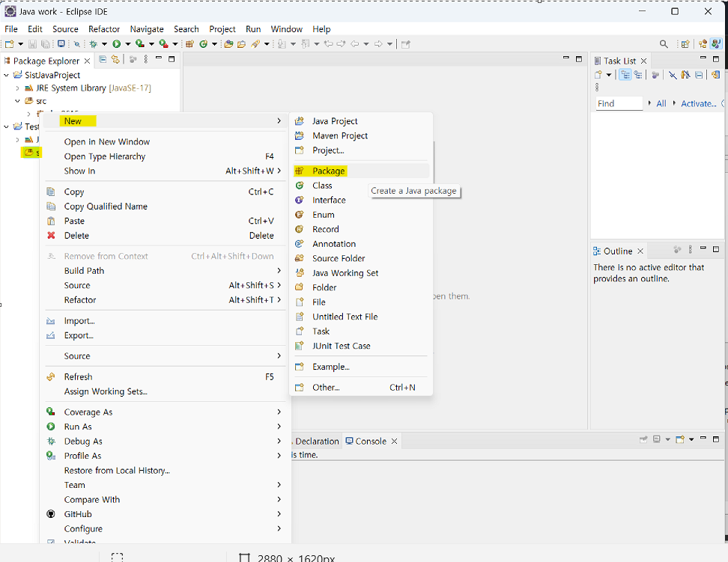Viewport: 728px width, 562px height.
Task: Close the Outline view tab
Action: [640, 251]
